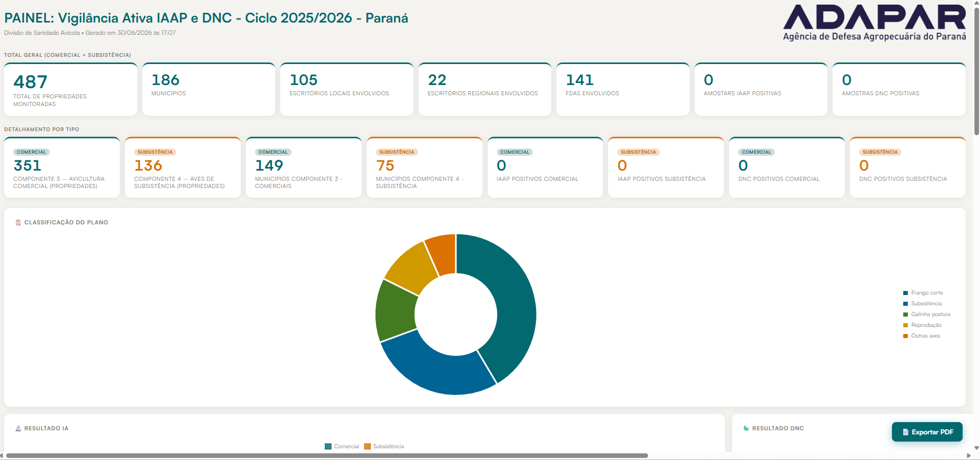Click the horizontal scrollbar right arrow

(968, 455)
